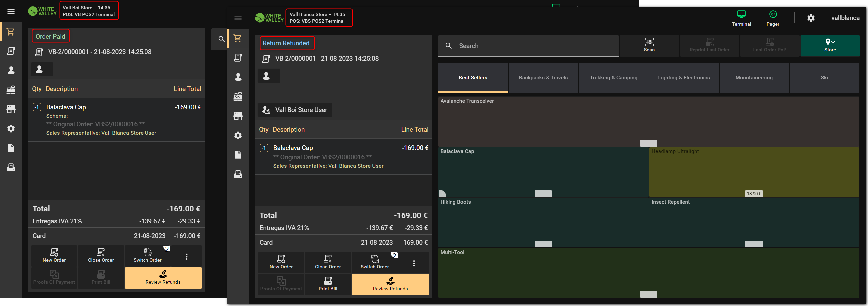Click Print Bill in Vall Blanca terminal
868x306 pixels.
(x=328, y=284)
